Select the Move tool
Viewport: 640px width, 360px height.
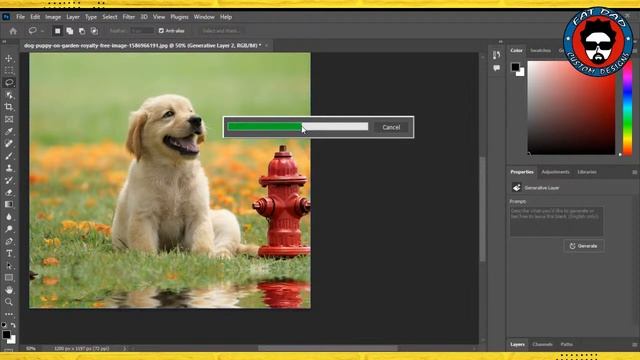tap(9, 59)
